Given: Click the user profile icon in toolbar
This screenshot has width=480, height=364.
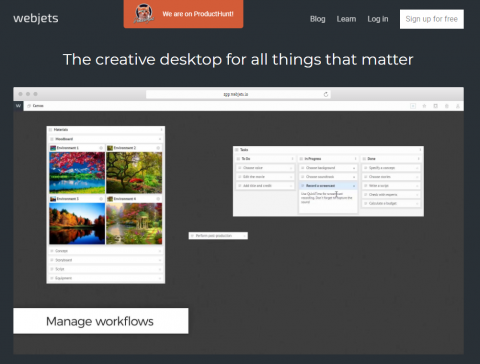Looking at the screenshot, I should (x=458, y=106).
